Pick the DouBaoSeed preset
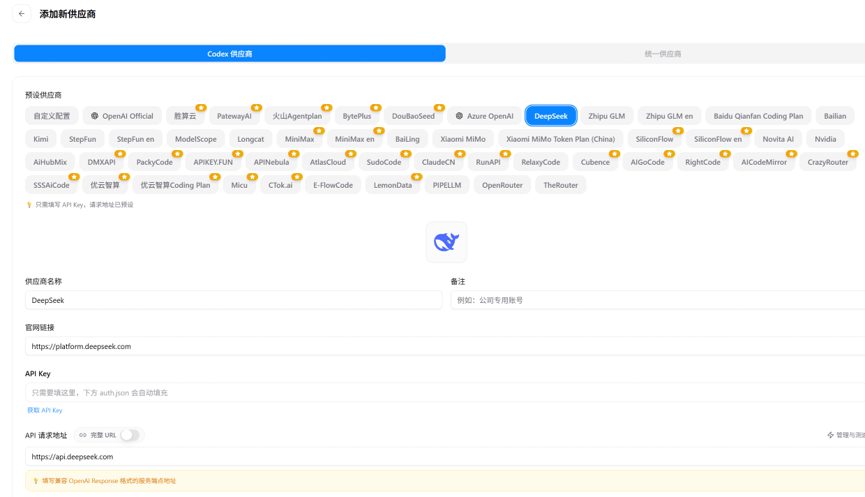 pos(413,116)
